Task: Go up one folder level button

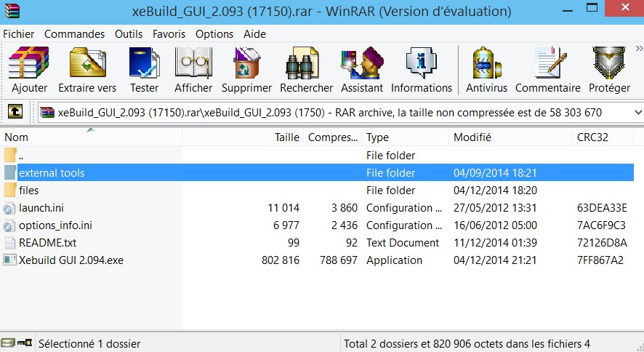Action: click(15, 112)
